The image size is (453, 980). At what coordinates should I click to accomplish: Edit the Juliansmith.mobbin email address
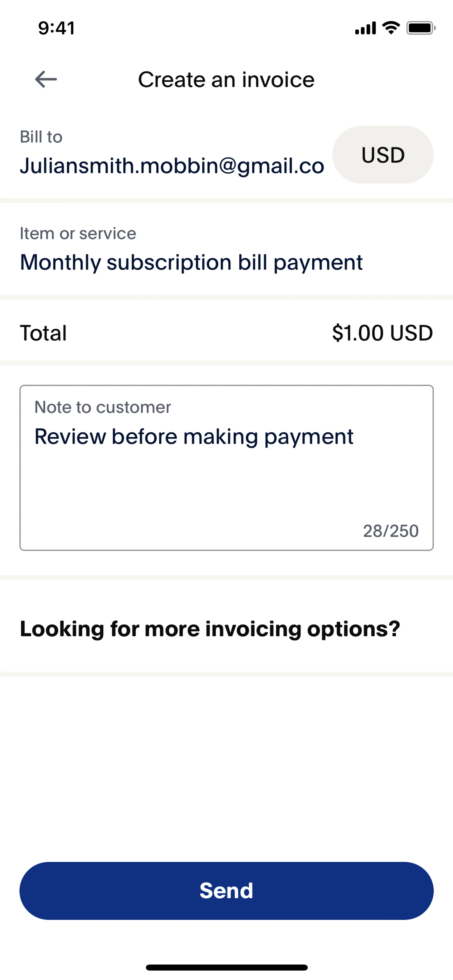172,166
